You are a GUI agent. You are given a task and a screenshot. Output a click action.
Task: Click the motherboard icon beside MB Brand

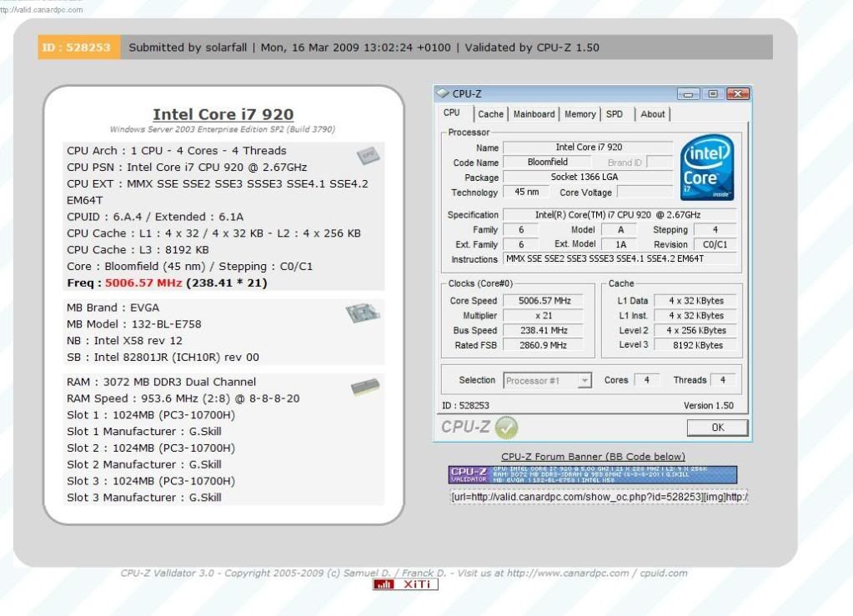point(363,313)
